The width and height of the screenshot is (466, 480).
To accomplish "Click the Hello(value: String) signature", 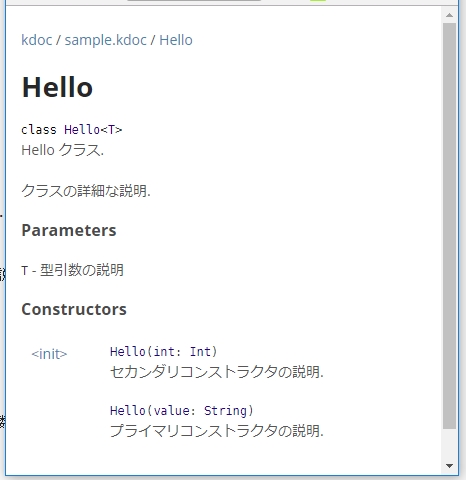I will (x=182, y=410).
